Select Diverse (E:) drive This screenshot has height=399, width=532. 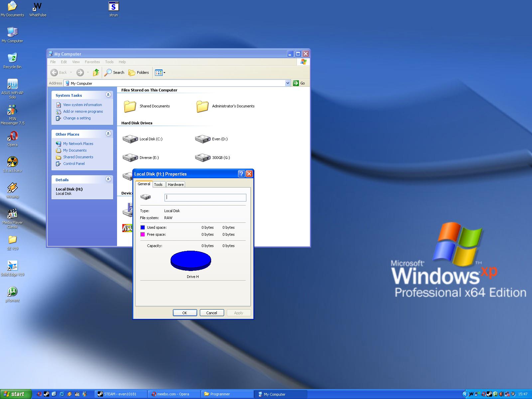pos(140,158)
